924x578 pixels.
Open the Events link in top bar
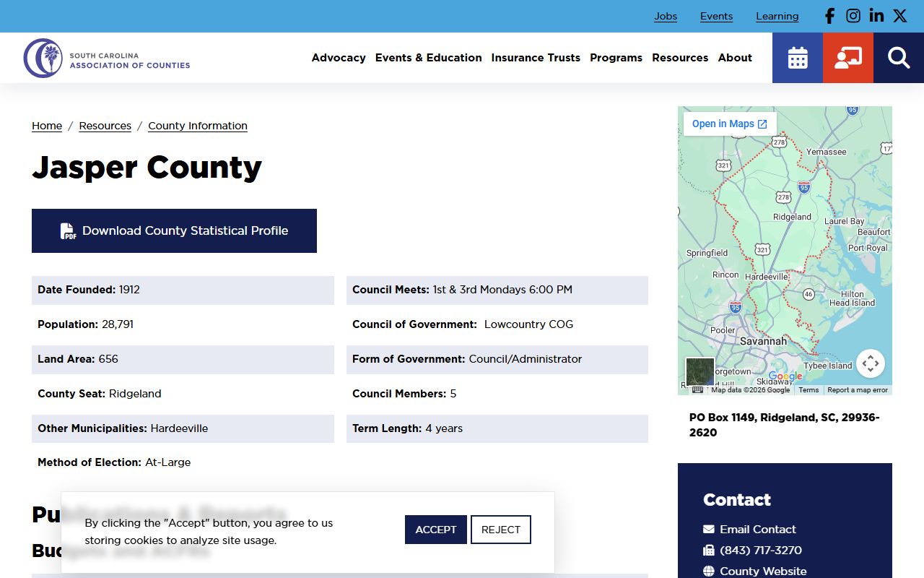716,16
